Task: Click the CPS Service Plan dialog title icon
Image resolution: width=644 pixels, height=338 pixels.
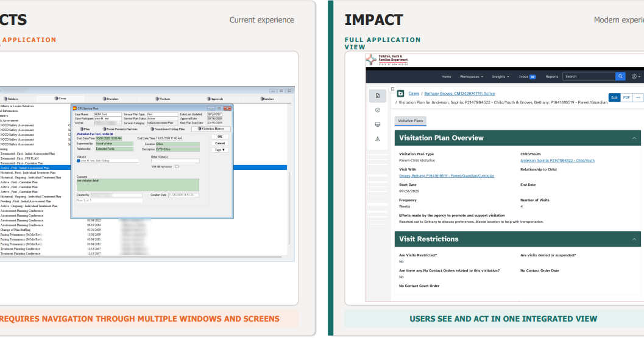Action: 75,108
